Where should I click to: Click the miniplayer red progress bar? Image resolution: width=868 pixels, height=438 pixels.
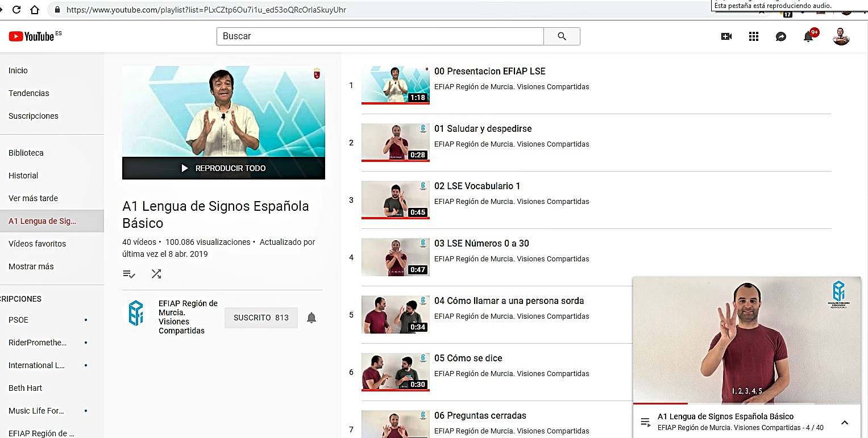tap(659, 403)
